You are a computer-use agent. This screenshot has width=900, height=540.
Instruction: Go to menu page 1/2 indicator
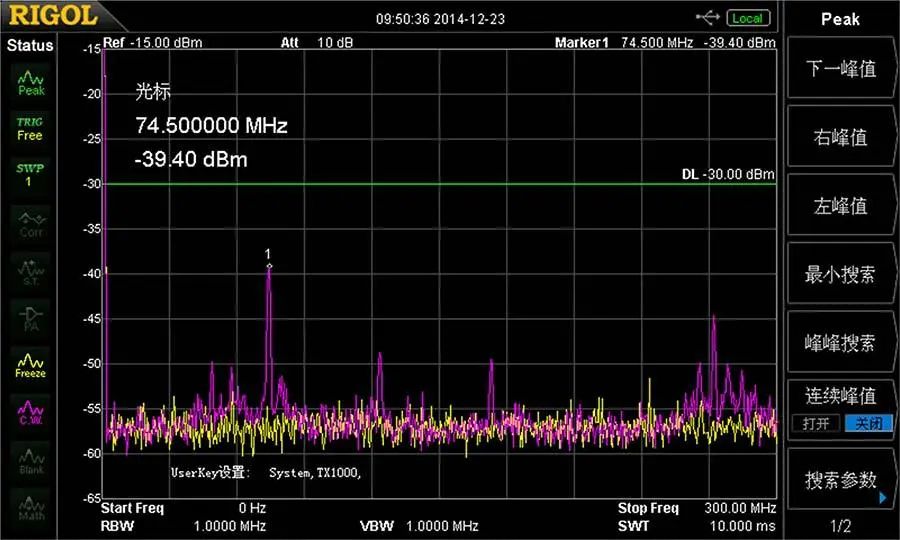coord(840,525)
